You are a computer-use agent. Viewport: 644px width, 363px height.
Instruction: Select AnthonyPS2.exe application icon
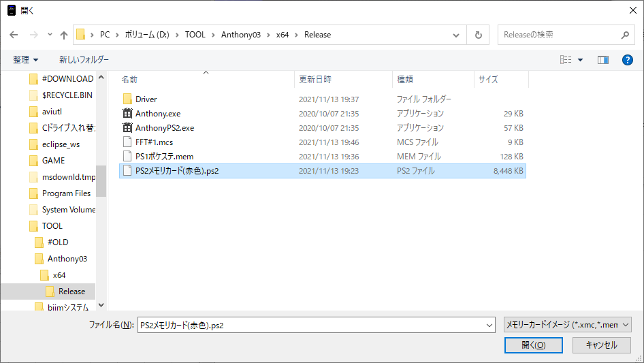point(127,128)
